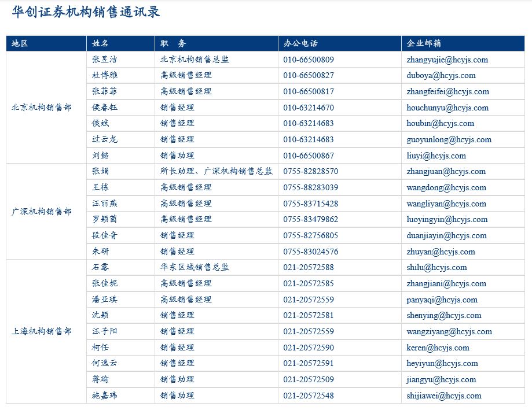Click the name 段佳音
Screen dimensions: 532x410
tap(105, 235)
